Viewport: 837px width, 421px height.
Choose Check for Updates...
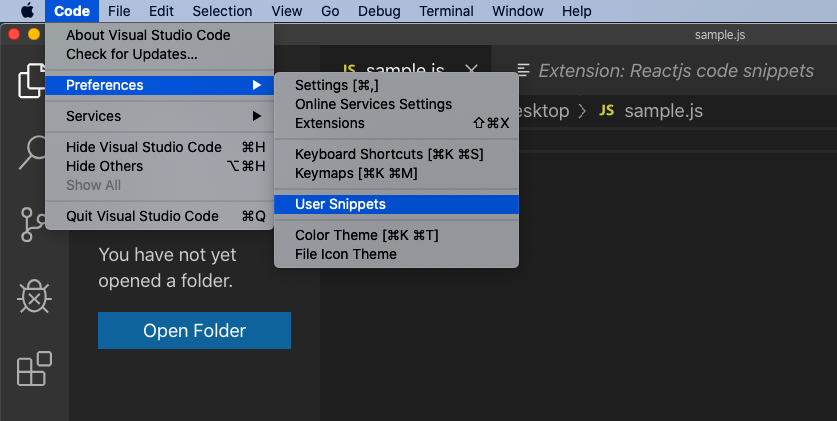(x=160, y=54)
